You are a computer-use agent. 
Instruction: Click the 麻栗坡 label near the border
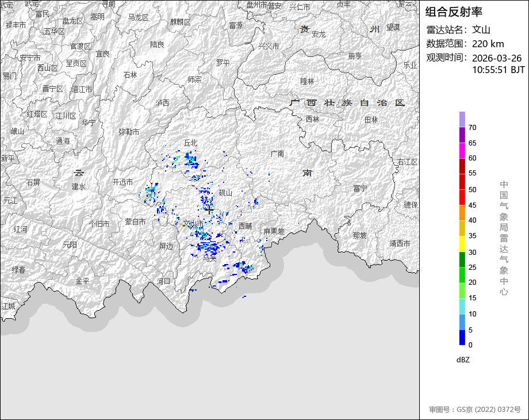[x=274, y=231]
